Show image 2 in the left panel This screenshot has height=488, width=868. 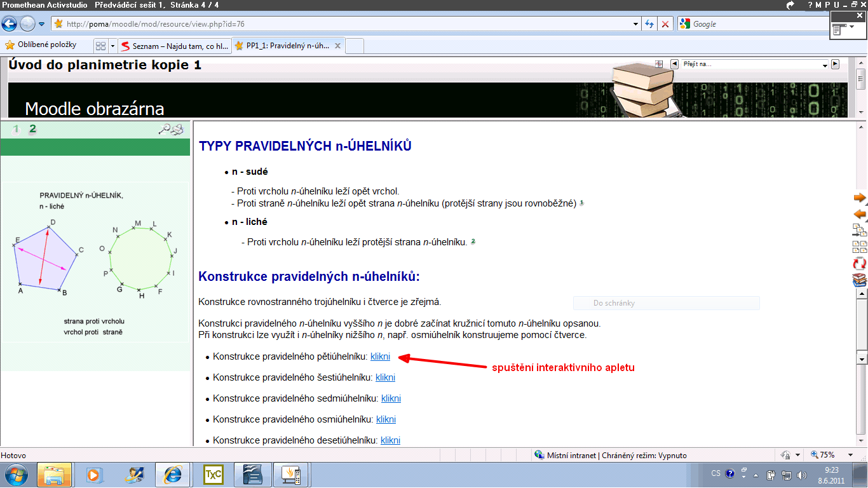(x=32, y=129)
